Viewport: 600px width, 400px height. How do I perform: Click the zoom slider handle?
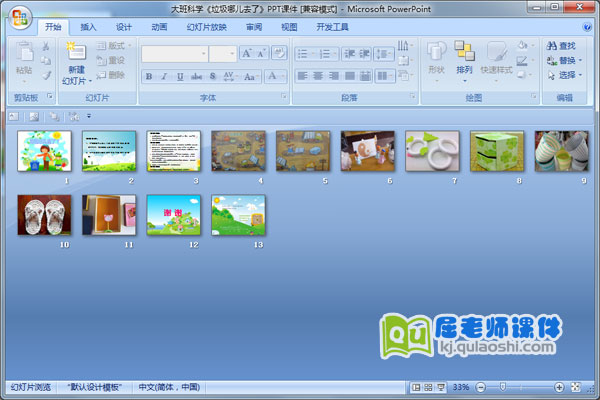[503, 387]
